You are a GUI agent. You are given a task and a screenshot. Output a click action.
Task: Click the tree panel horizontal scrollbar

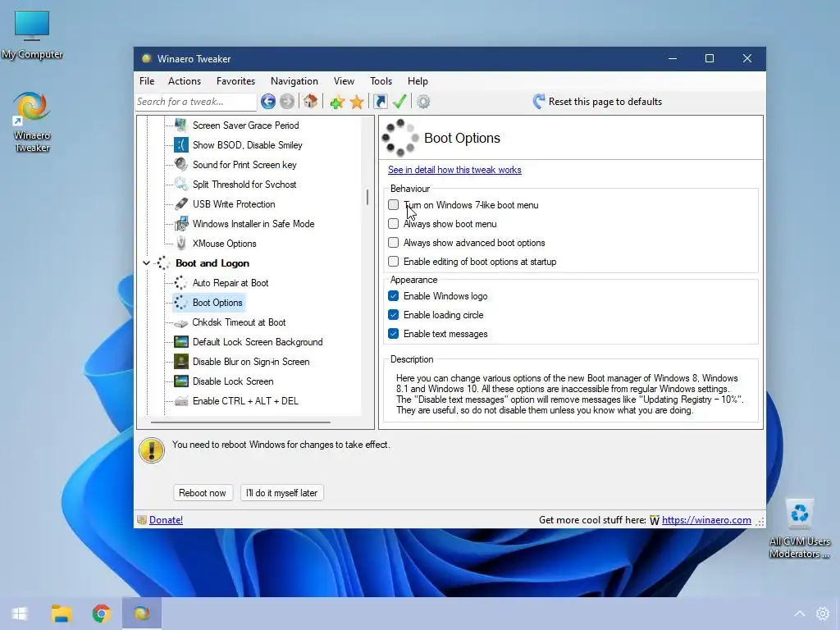(240, 422)
